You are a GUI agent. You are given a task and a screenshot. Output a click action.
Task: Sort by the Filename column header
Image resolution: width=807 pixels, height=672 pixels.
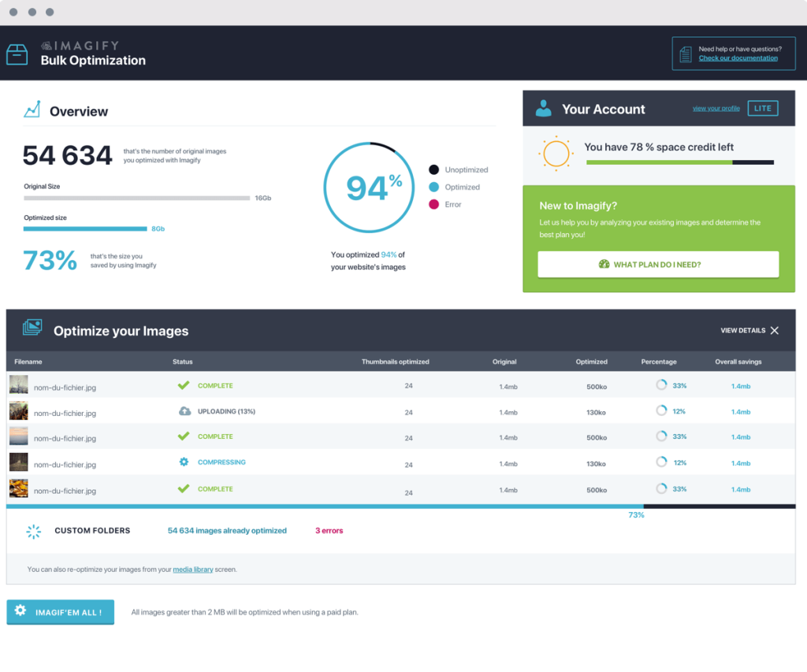point(27,362)
